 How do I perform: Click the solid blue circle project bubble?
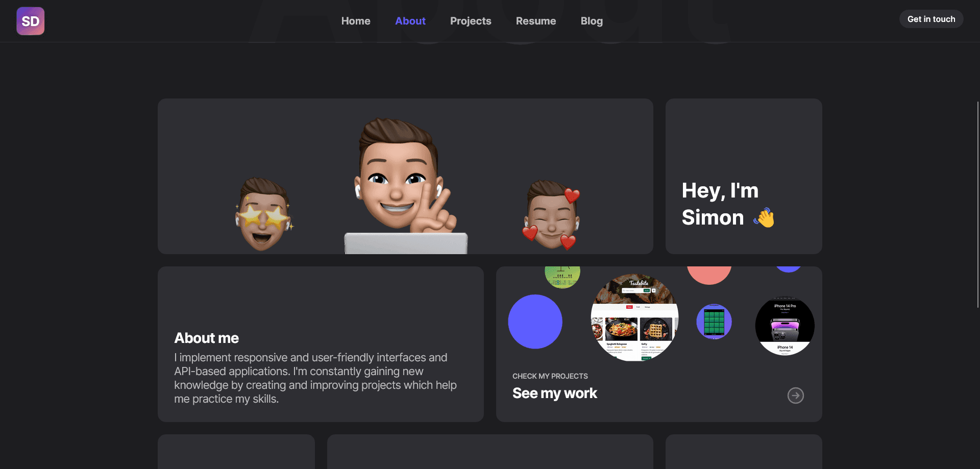click(x=535, y=322)
